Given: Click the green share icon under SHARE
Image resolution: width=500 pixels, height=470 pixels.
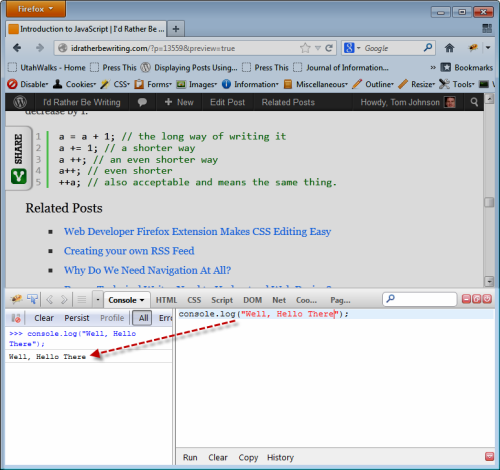Looking at the screenshot, I should [19, 176].
